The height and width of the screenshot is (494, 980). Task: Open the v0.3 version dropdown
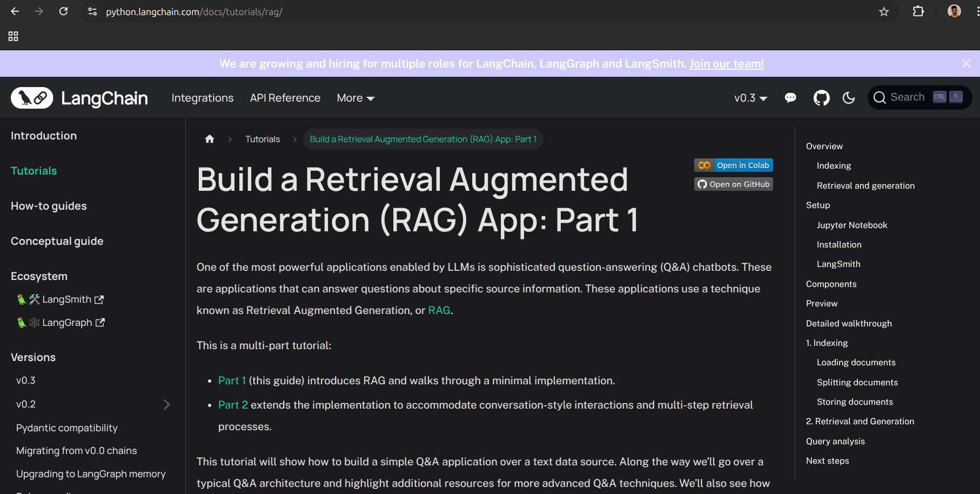pyautogui.click(x=750, y=98)
